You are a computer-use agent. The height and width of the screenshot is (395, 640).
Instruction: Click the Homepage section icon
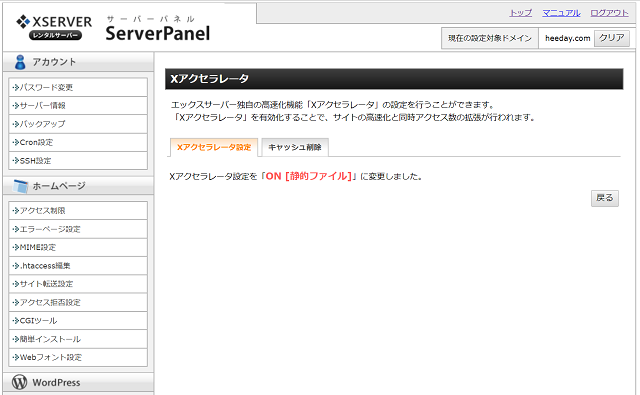point(20,186)
